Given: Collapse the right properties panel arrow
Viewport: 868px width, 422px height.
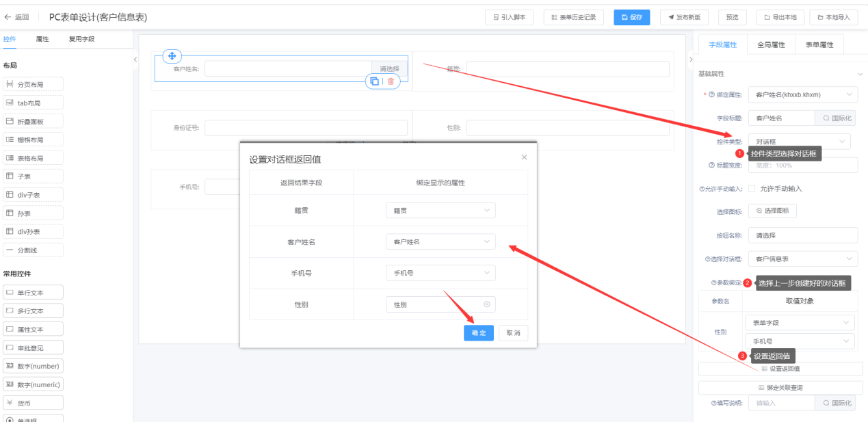Looking at the screenshot, I should (x=689, y=60).
